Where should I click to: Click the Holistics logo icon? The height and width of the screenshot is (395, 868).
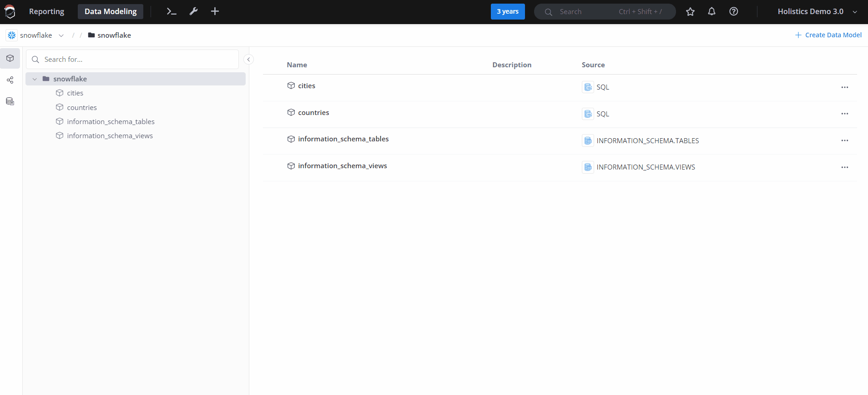[10, 11]
